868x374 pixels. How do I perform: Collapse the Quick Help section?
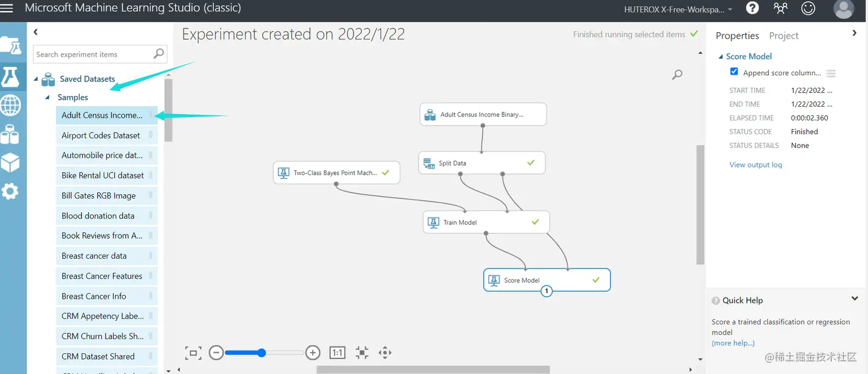pyautogui.click(x=855, y=299)
